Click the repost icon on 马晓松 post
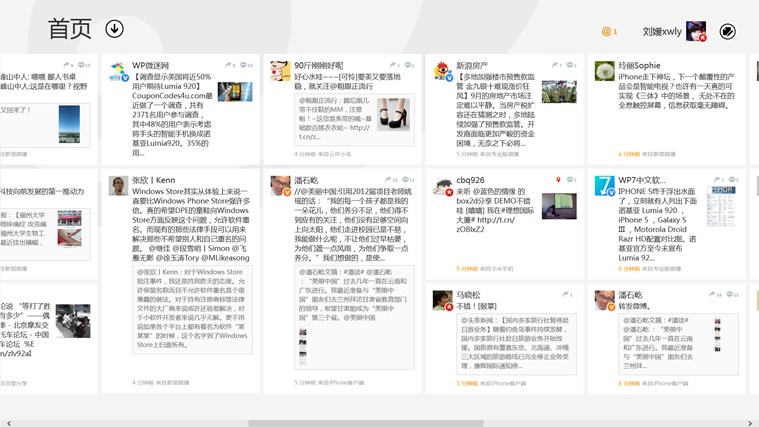759x427 pixels. [567, 294]
